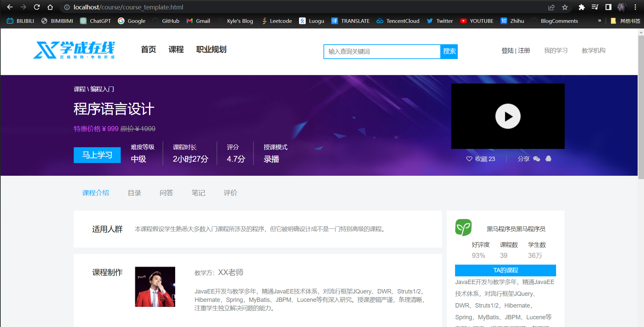Open the Chrome three-dot menu

(635, 7)
